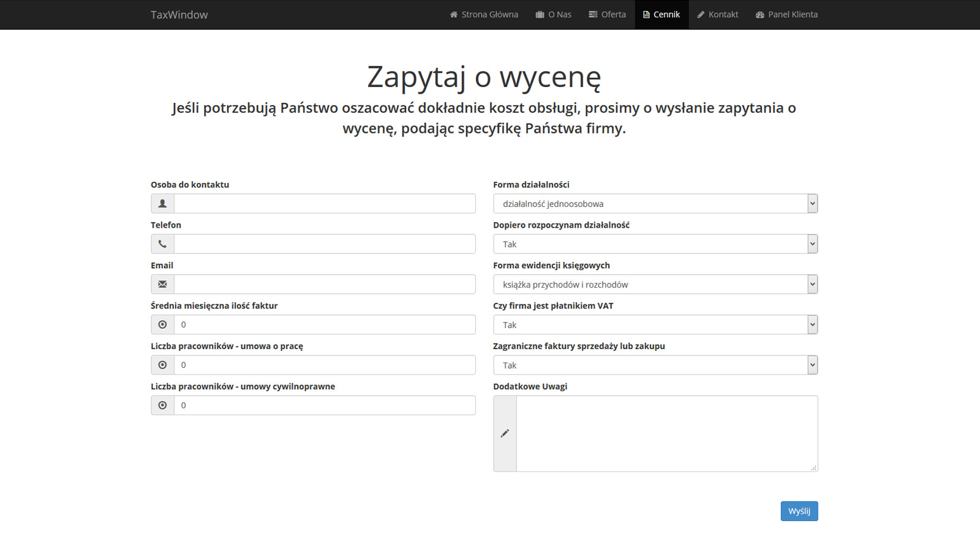Click the circle icon beside Średnia miesięczna ilość faktur
The width and height of the screenshot is (980, 551).
[162, 324]
